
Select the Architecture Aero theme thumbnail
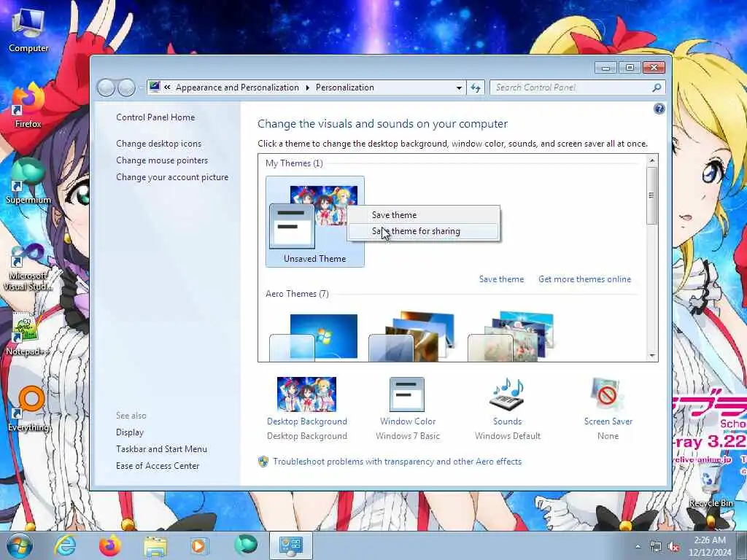(x=413, y=336)
